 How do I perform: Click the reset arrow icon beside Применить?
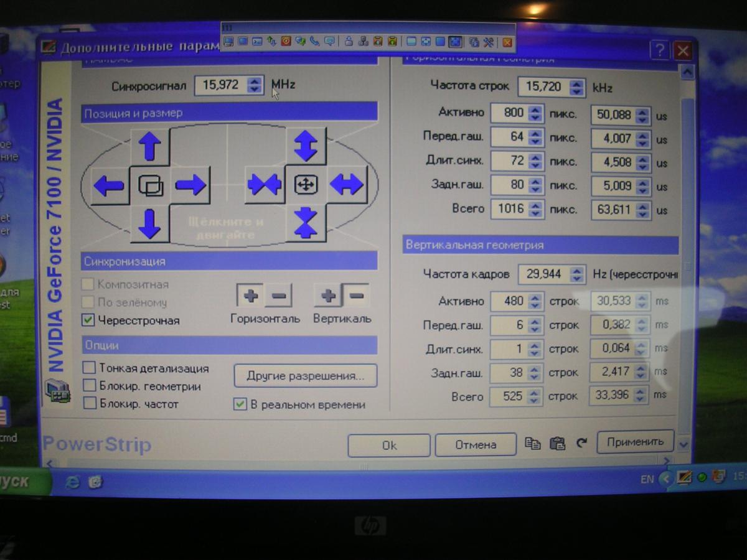(581, 444)
